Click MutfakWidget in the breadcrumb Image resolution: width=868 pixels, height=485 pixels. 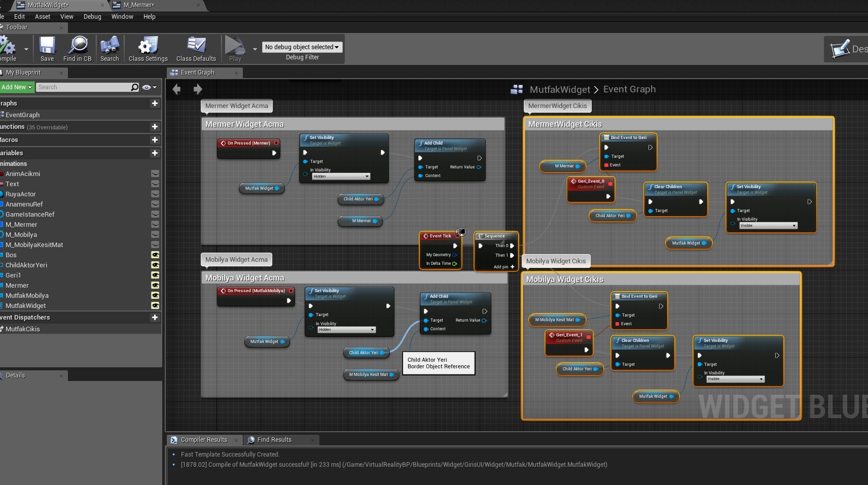(x=560, y=89)
